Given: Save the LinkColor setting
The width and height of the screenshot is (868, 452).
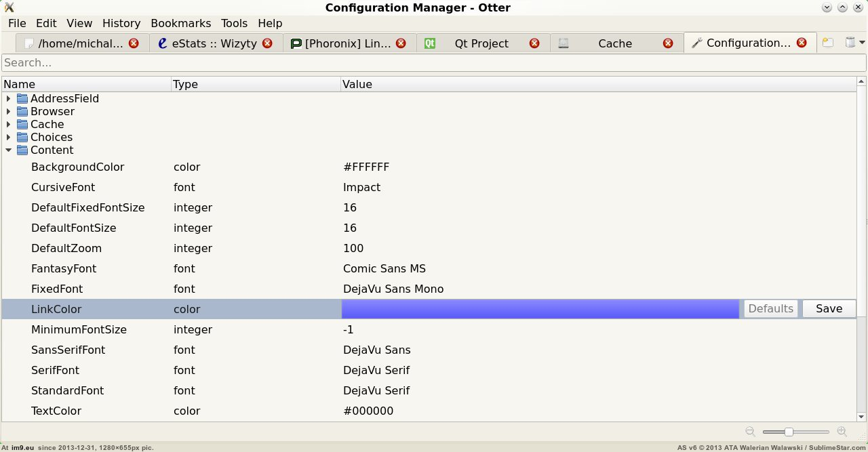Looking at the screenshot, I should click(829, 309).
